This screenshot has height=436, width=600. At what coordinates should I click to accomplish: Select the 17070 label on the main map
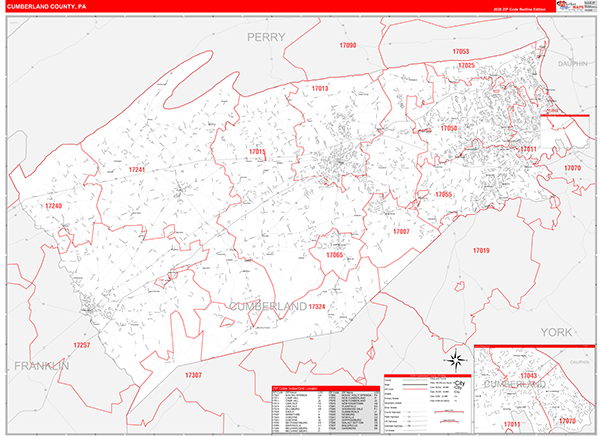coord(572,168)
